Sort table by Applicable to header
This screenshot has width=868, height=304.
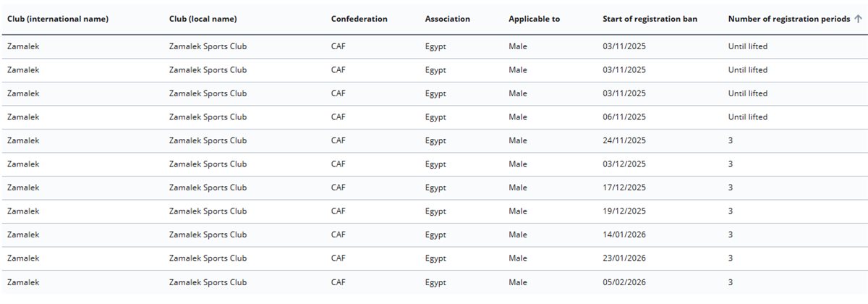click(x=534, y=19)
